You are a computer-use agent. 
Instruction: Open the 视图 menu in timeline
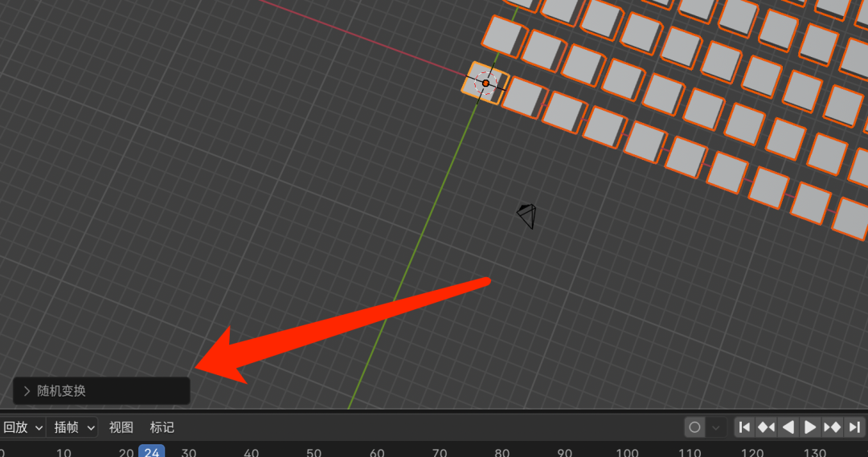pyautogui.click(x=121, y=427)
